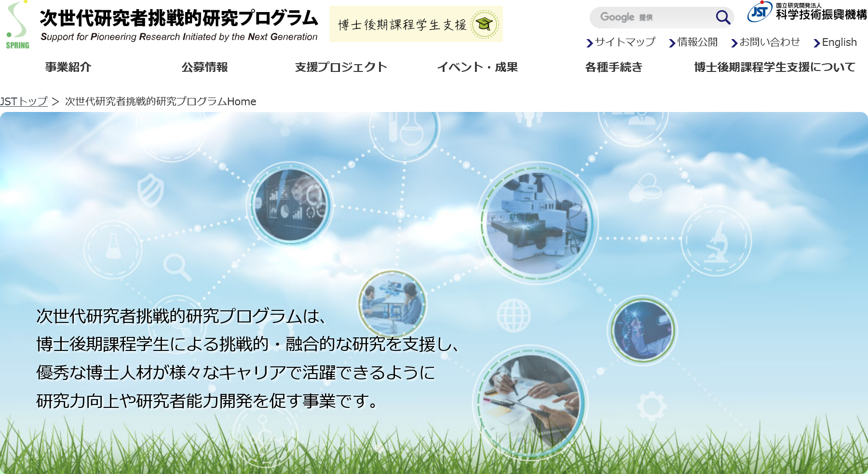Switch the site to English
The image size is (868, 474).
[x=839, y=42]
